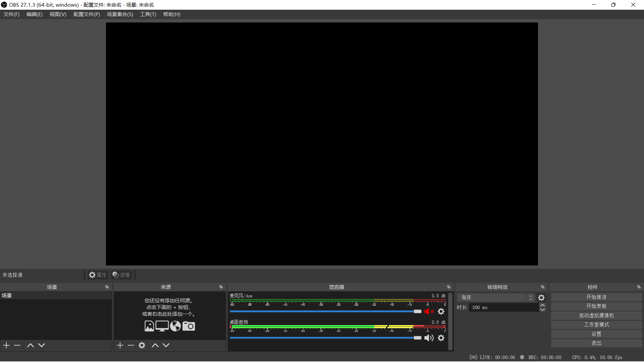Image resolution: width=644 pixels, height=362 pixels.
Task: Undock the mixer panel via popout icon
Action: (x=448, y=287)
